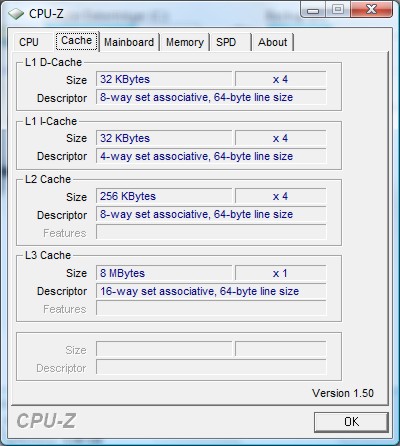
Task: Click the empty descriptor field in unnamed cache group
Action: (211, 367)
